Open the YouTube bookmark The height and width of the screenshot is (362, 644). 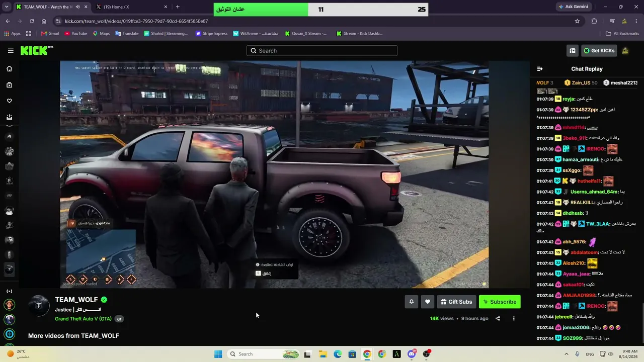(75, 34)
